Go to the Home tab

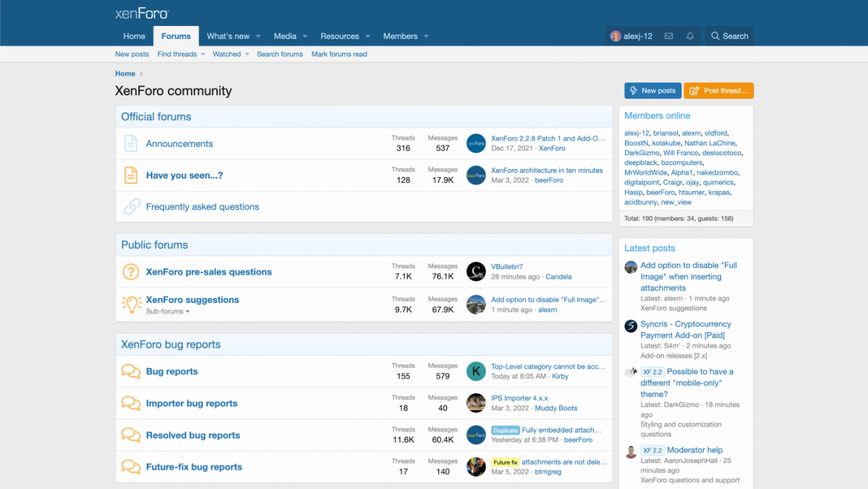(x=134, y=36)
